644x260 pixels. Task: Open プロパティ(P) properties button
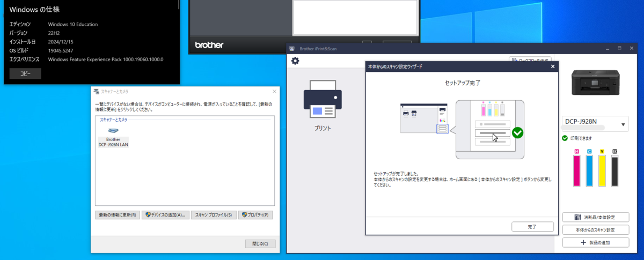tap(257, 215)
